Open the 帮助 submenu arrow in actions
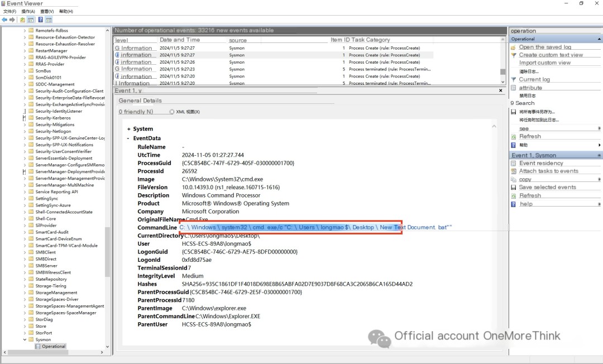The width and height of the screenshot is (603, 364). point(599,145)
